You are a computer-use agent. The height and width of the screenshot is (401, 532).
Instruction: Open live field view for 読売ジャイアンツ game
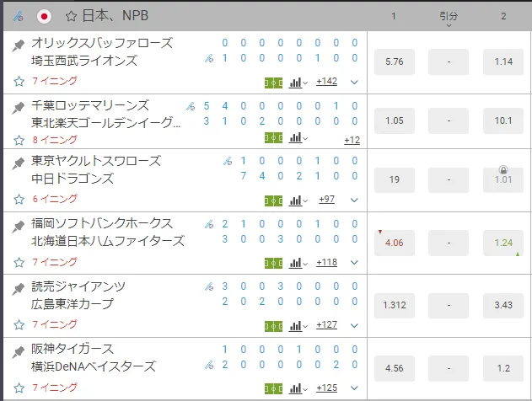pos(273,324)
